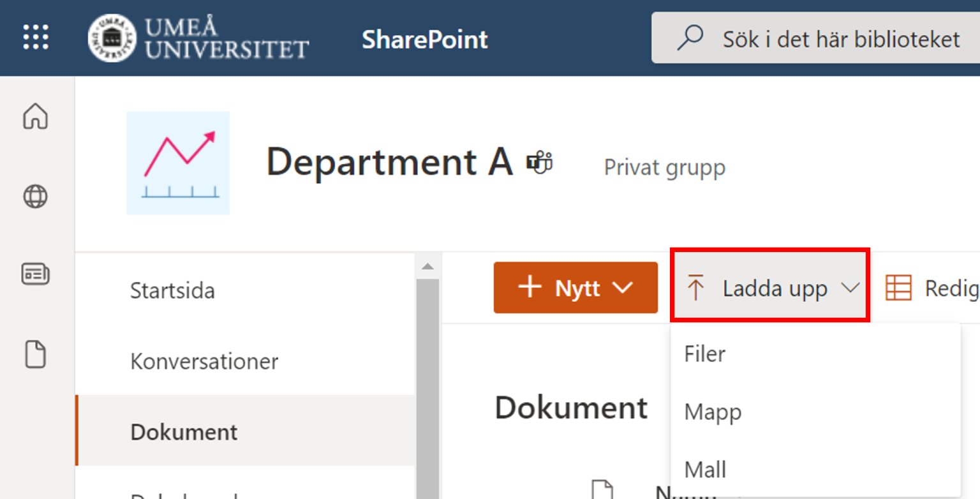Screen dimensions: 980x499
Task: Open the news feed icon in sidebar
Action: pos(36,274)
